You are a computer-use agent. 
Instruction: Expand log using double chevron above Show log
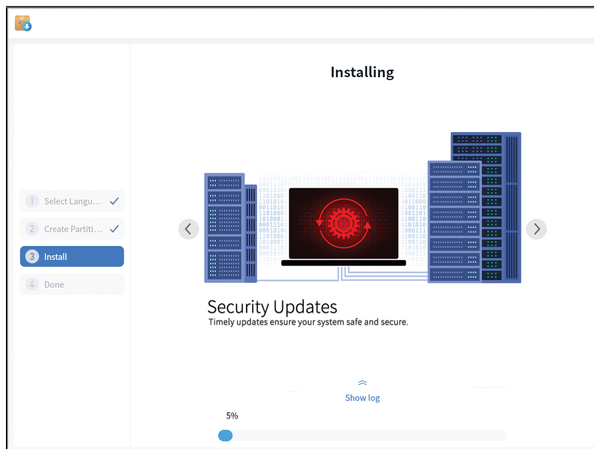pyautogui.click(x=362, y=383)
